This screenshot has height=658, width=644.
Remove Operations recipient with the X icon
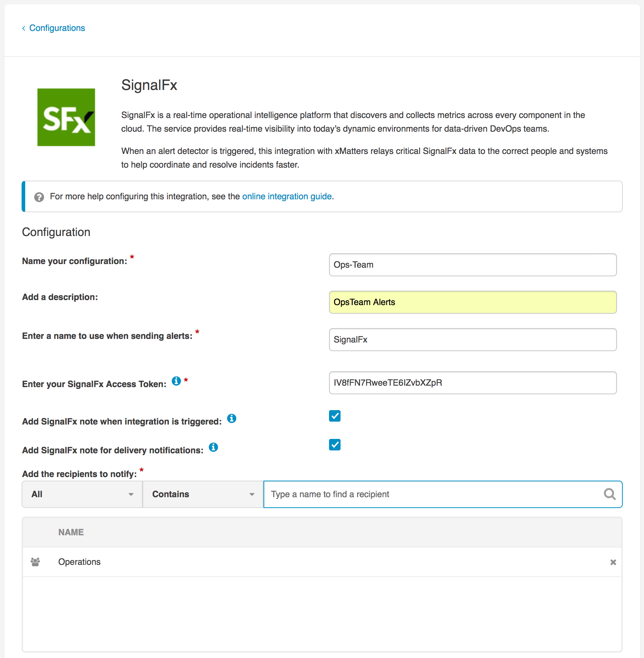click(x=613, y=562)
